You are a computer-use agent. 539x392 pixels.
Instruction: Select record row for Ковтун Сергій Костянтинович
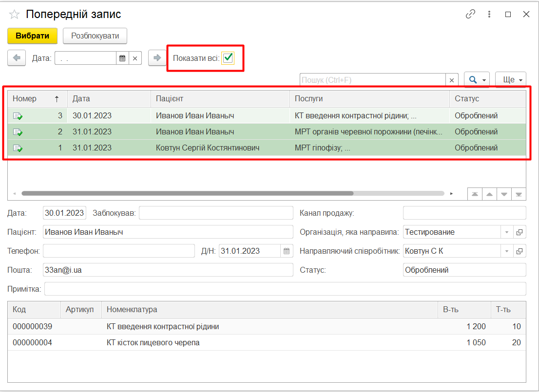(x=207, y=148)
